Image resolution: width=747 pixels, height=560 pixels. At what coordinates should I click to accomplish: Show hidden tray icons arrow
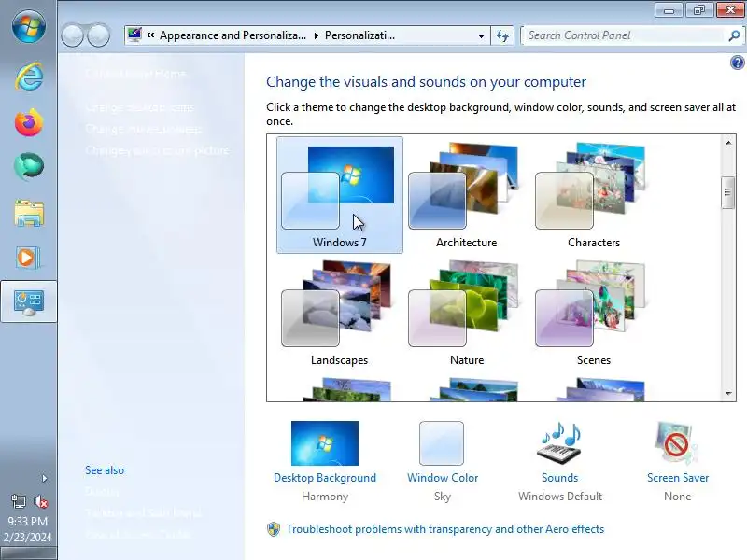tap(44, 478)
